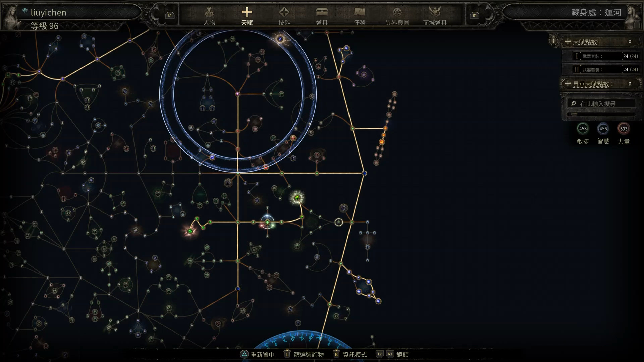Open the 人物 character tab
The image size is (644, 362).
click(209, 16)
